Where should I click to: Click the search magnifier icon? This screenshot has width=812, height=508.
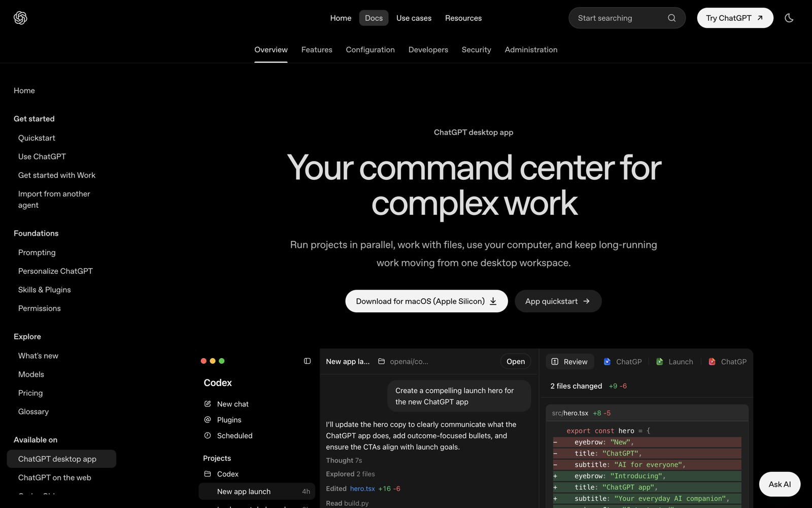tap(671, 18)
